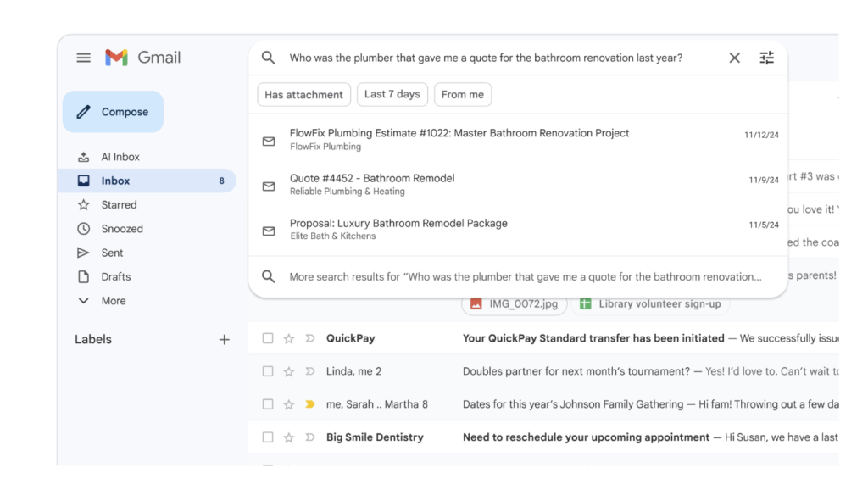The width and height of the screenshot is (868, 484).
Task: Open the main menu hamburger icon
Action: [x=84, y=58]
